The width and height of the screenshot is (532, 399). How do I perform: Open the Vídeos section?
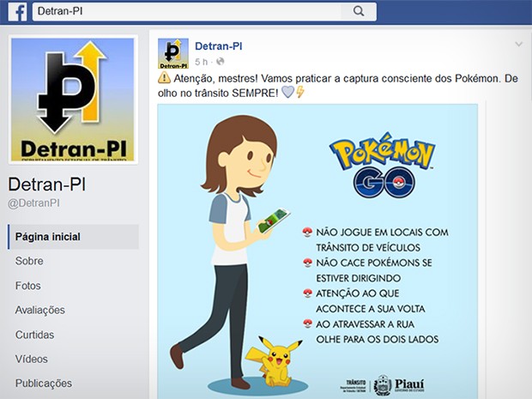(x=31, y=359)
